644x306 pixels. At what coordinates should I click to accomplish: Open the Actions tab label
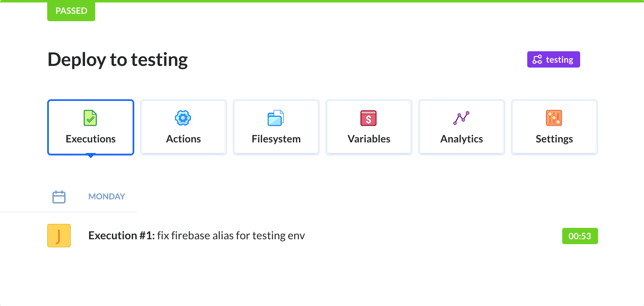click(x=183, y=139)
